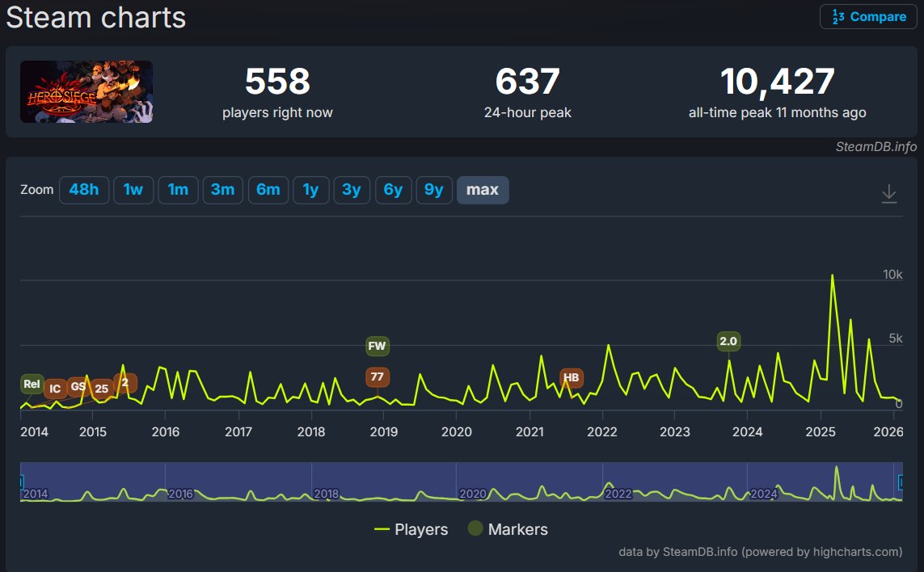This screenshot has width=924, height=572.
Task: Toggle the Markers series in legend
Action: tap(508, 529)
